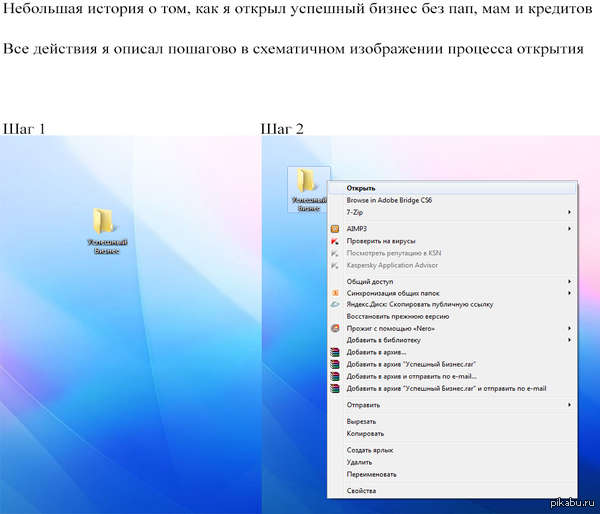Open the 7-Zip submenu entry
Image resolution: width=600 pixels, height=514 pixels.
click(x=452, y=212)
